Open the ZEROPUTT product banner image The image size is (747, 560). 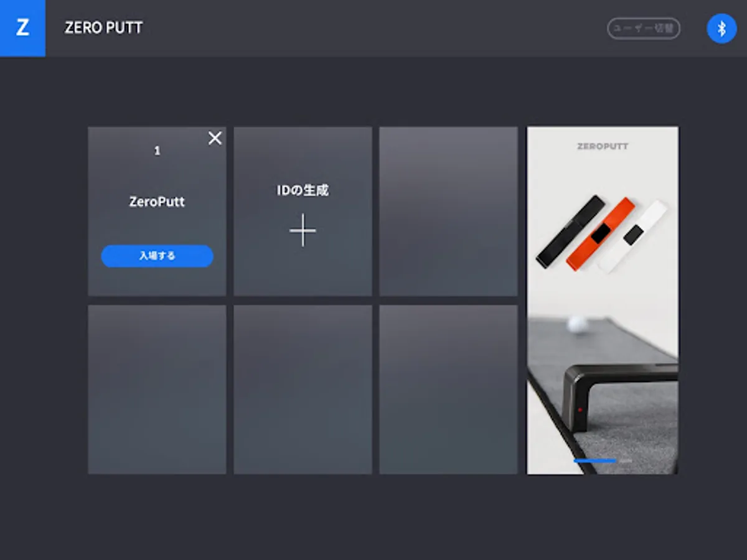coord(603,300)
